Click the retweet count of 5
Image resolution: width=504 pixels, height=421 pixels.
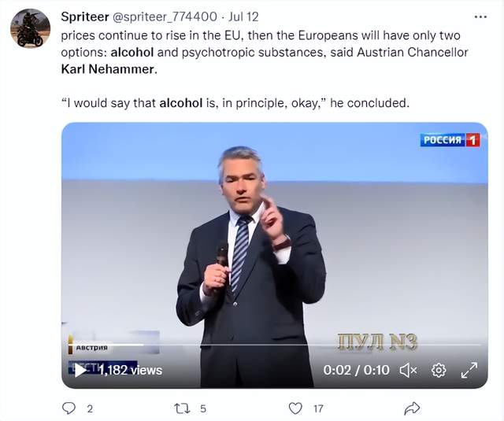click(203, 408)
